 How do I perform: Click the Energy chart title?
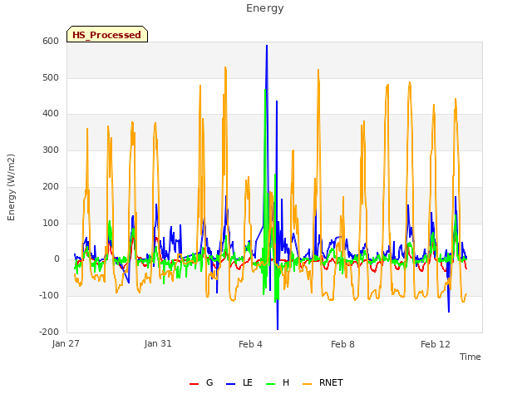tap(265, 8)
